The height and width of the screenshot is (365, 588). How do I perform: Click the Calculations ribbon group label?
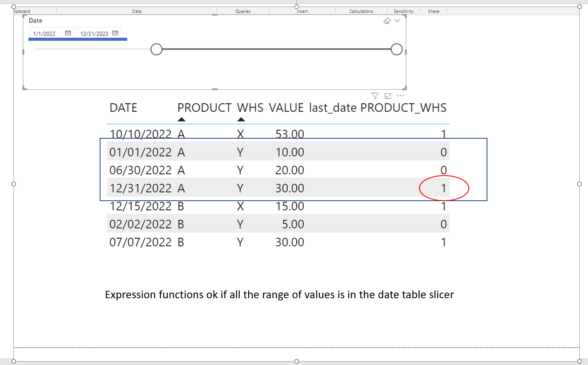point(361,11)
